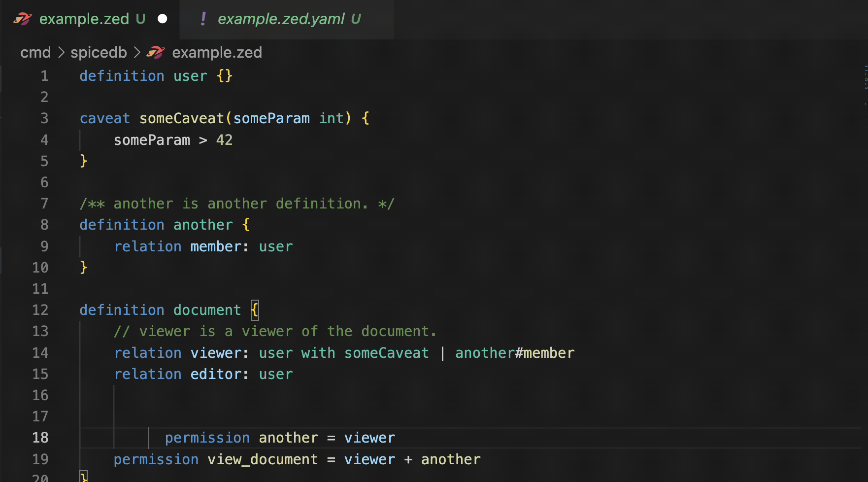Click the chevron after spicedb in breadcrumb

[137, 52]
